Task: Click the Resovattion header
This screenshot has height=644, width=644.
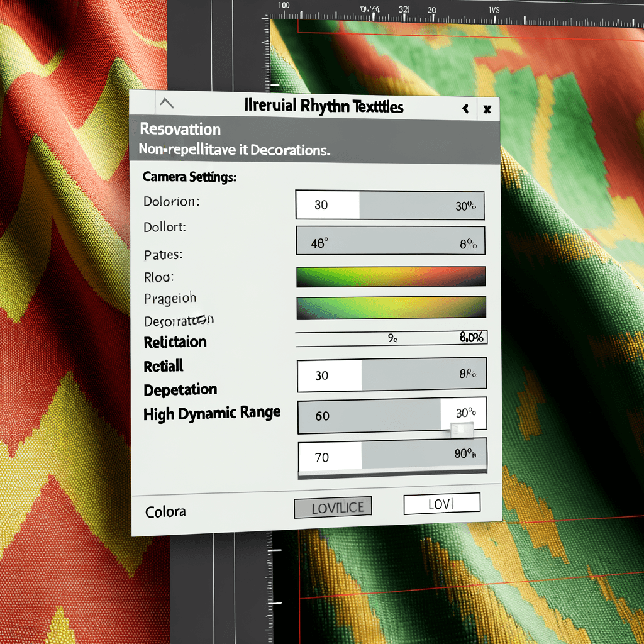Action: [180, 129]
